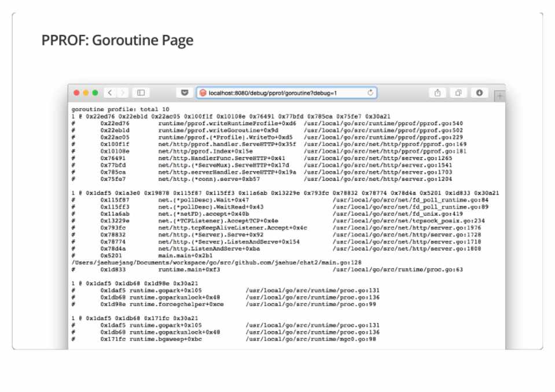Show the Safari sidebar
This screenshot has width=555, height=392.
[x=141, y=93]
